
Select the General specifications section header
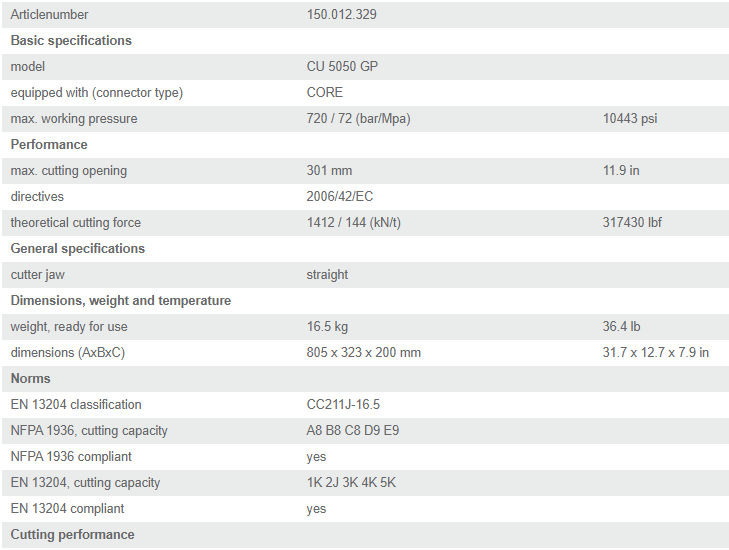pos(78,249)
